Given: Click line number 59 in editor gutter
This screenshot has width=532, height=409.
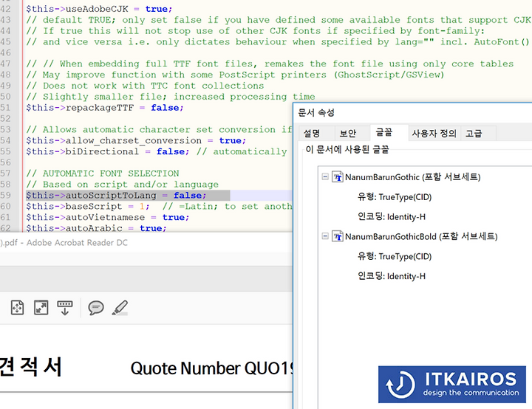Looking at the screenshot, I should pyautogui.click(x=5, y=196).
